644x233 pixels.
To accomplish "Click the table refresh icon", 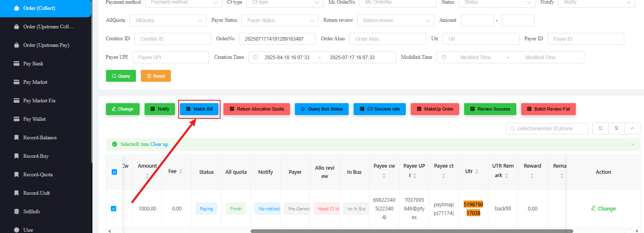I will click(600, 129).
